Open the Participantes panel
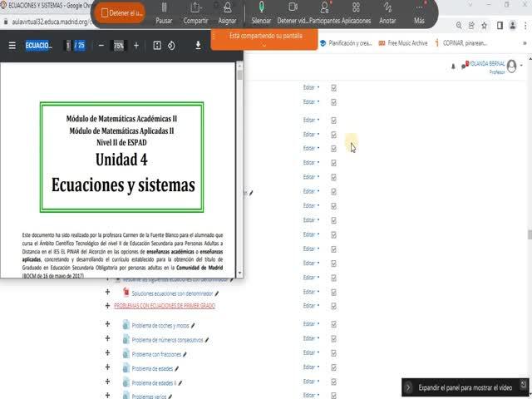 point(325,13)
